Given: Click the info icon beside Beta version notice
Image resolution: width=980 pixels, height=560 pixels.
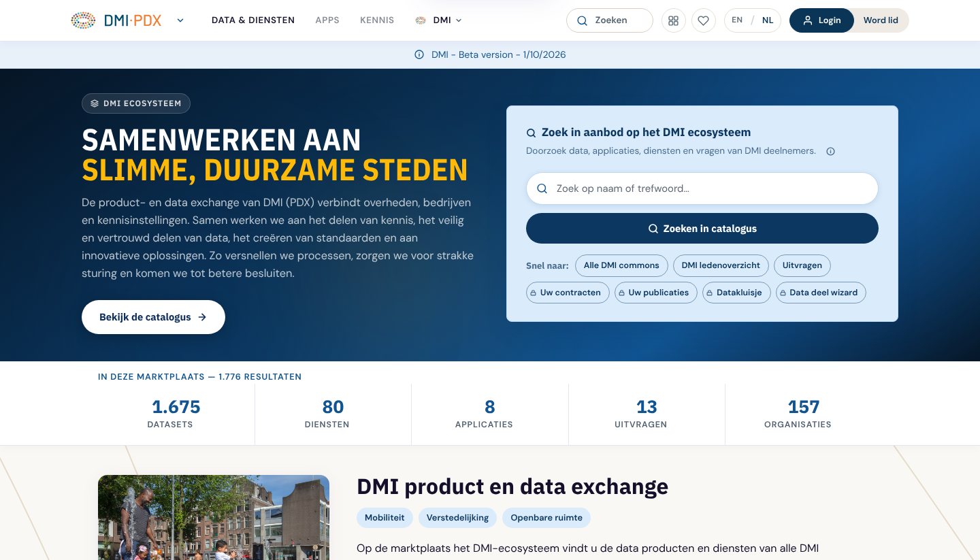Looking at the screenshot, I should click(419, 54).
